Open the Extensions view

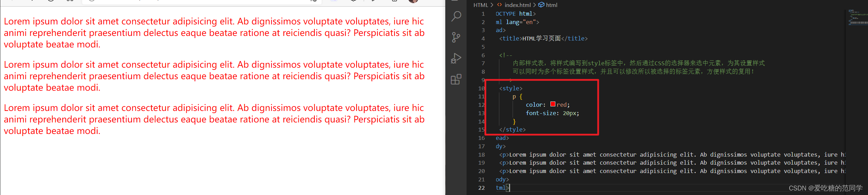tap(456, 79)
